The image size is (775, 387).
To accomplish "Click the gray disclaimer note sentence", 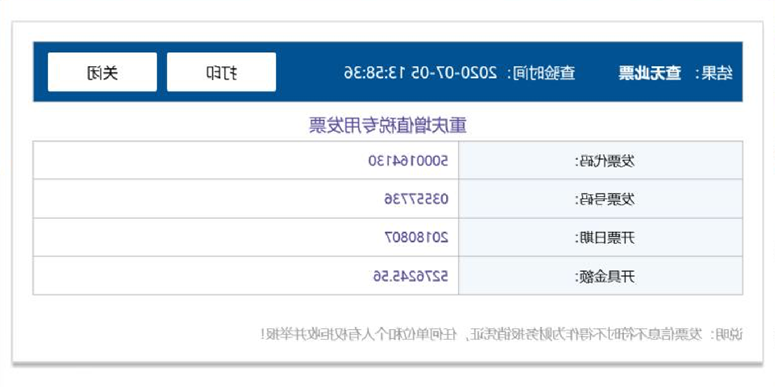I will [502, 335].
